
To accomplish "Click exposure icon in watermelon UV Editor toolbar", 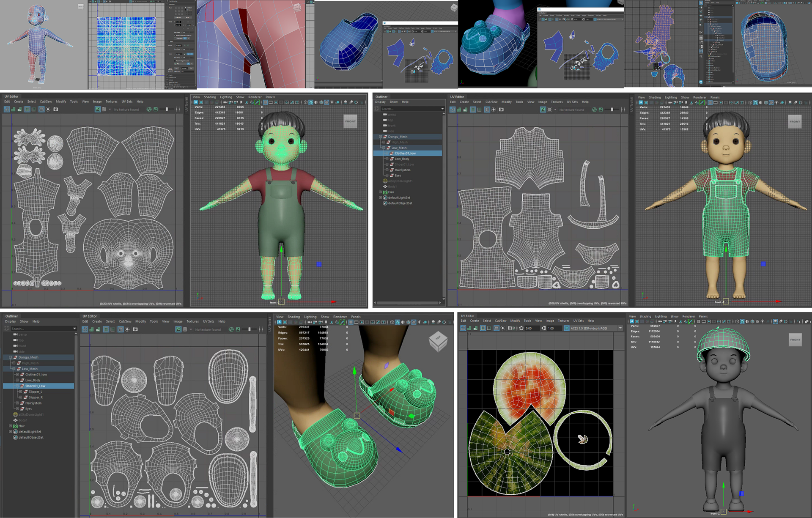I will pyautogui.click(x=521, y=328).
